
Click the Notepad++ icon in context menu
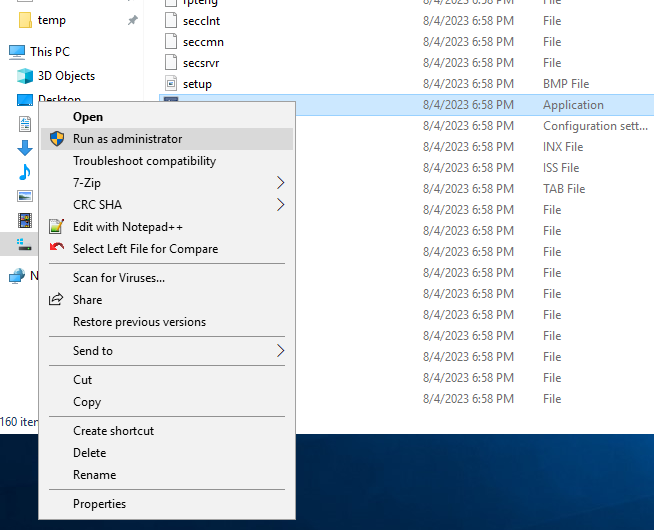point(56,226)
